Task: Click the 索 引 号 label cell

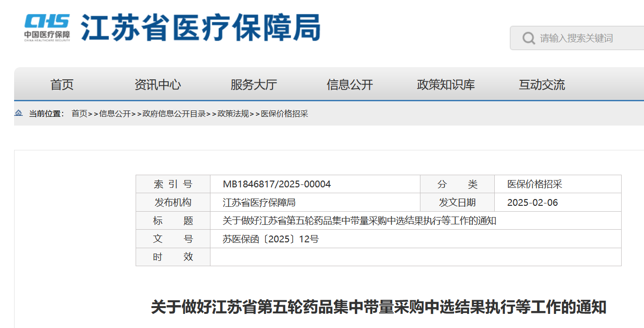Action: click(173, 184)
